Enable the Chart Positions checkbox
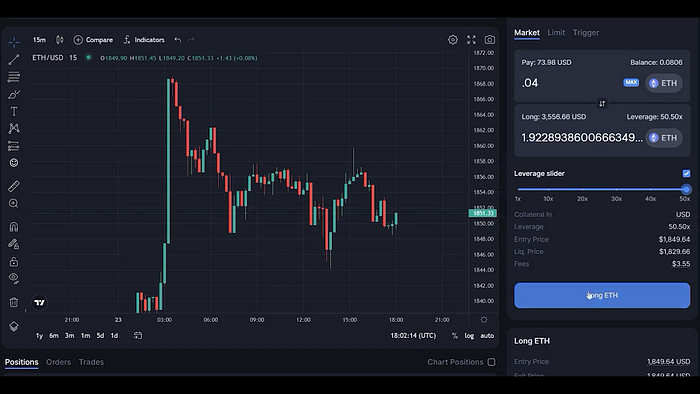Viewport: 700px width, 394px height. click(x=492, y=362)
